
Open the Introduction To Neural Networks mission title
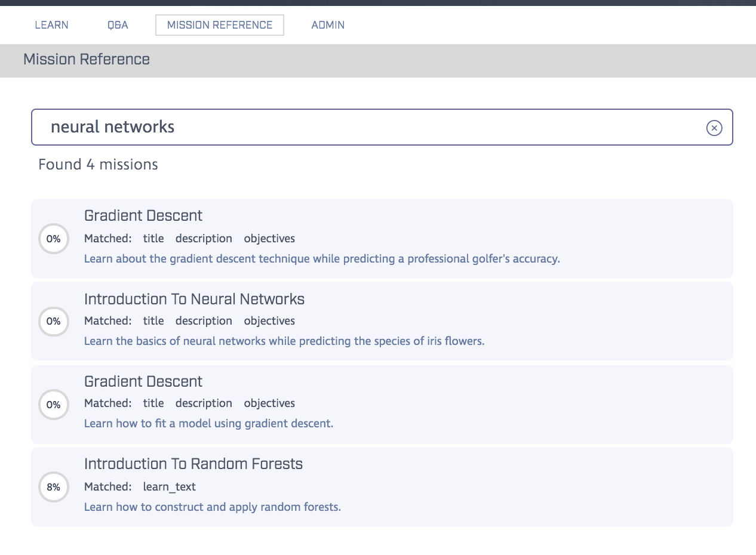194,299
